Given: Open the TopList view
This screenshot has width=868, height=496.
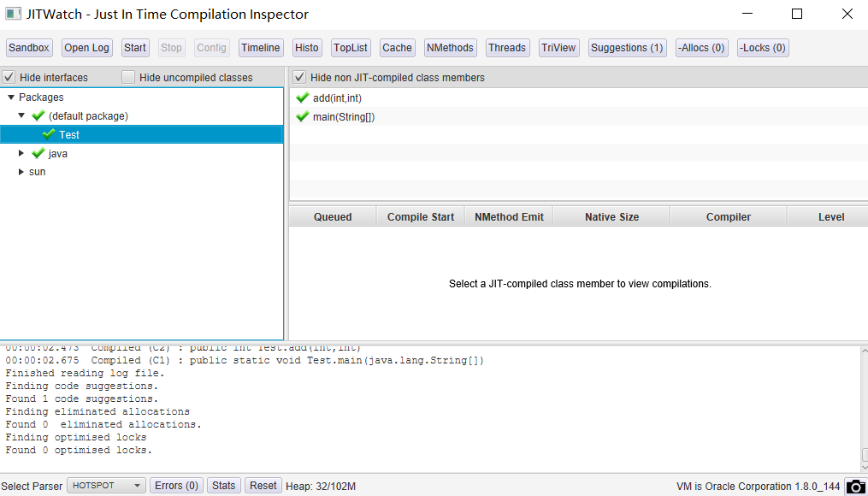Looking at the screenshot, I should coord(351,48).
